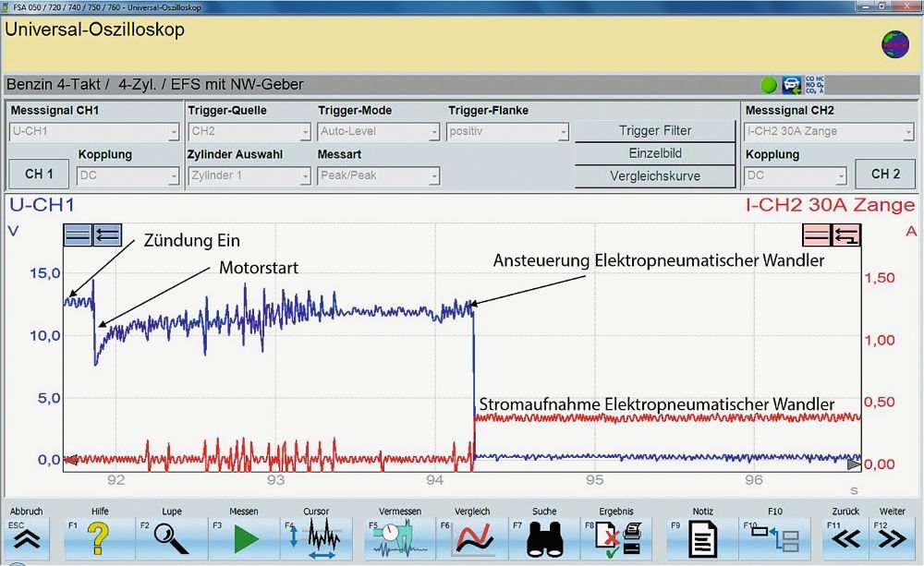Toggle channel CH 1 button
The height and width of the screenshot is (566, 924).
pos(39,174)
